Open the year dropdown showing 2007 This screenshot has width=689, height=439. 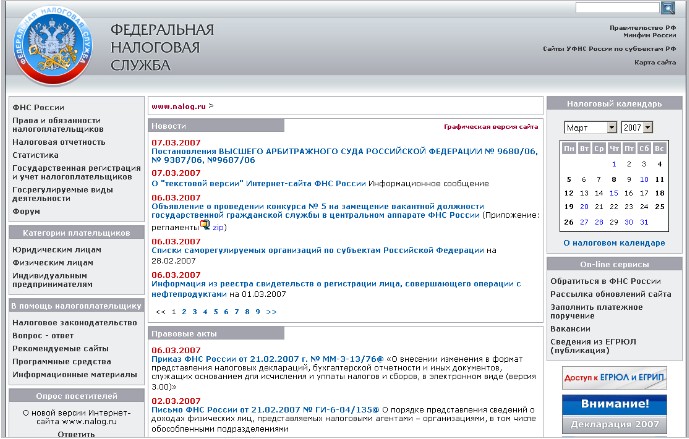636,128
